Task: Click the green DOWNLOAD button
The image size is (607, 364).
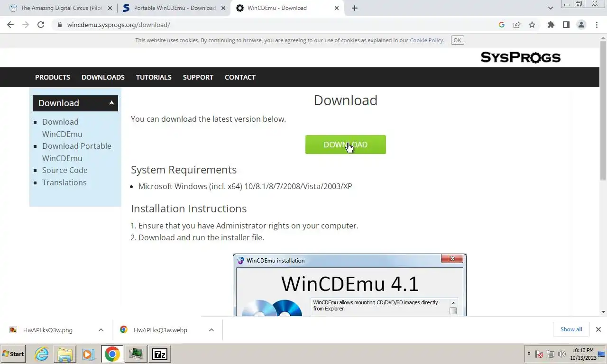Action: click(x=345, y=145)
